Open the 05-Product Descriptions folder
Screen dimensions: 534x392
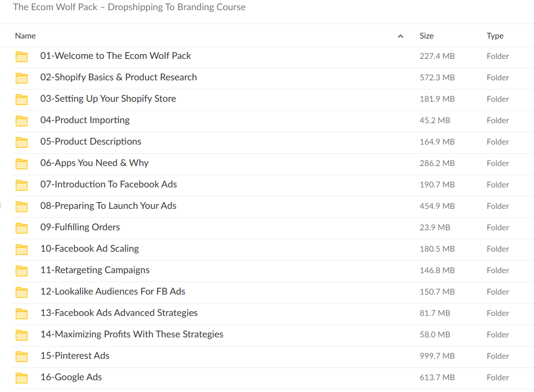pyautogui.click(x=90, y=141)
